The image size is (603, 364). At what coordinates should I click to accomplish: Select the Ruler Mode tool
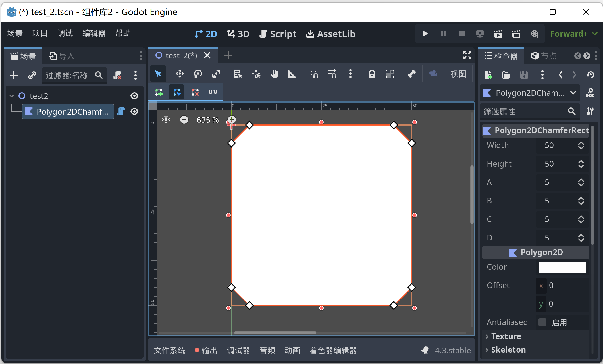pyautogui.click(x=292, y=74)
